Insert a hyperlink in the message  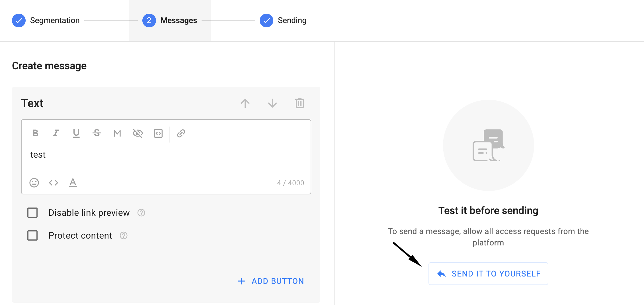point(181,133)
